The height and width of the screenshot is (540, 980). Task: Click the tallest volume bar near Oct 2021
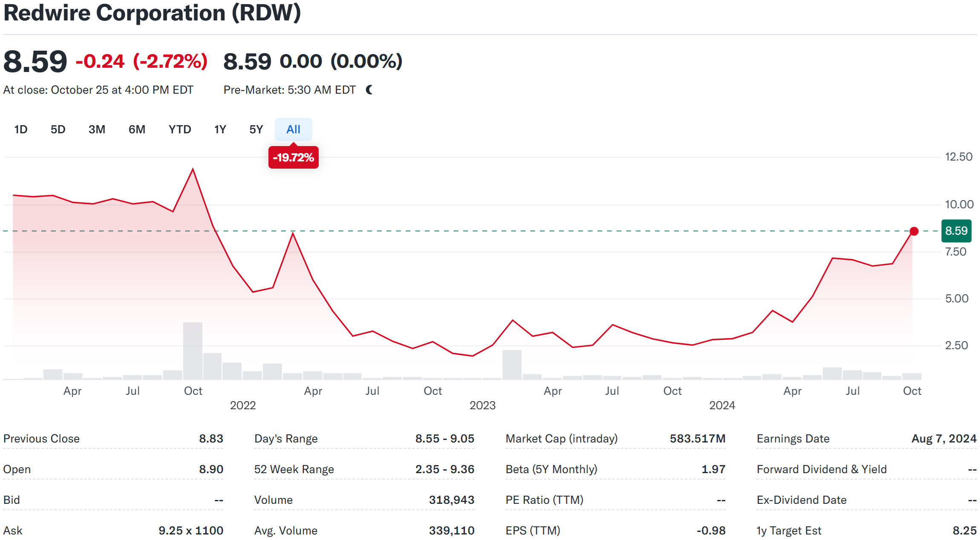click(x=193, y=351)
